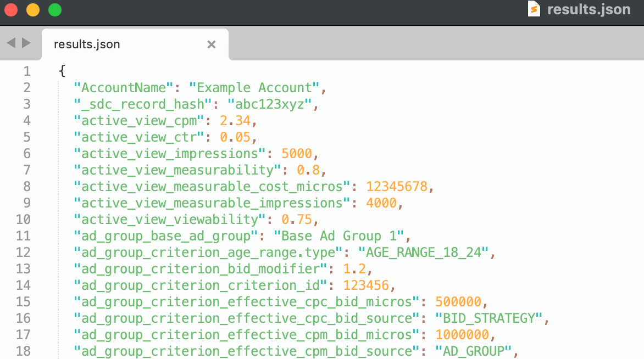Click line number 10 in the gutter
This screenshot has width=644, height=359.
pos(23,220)
